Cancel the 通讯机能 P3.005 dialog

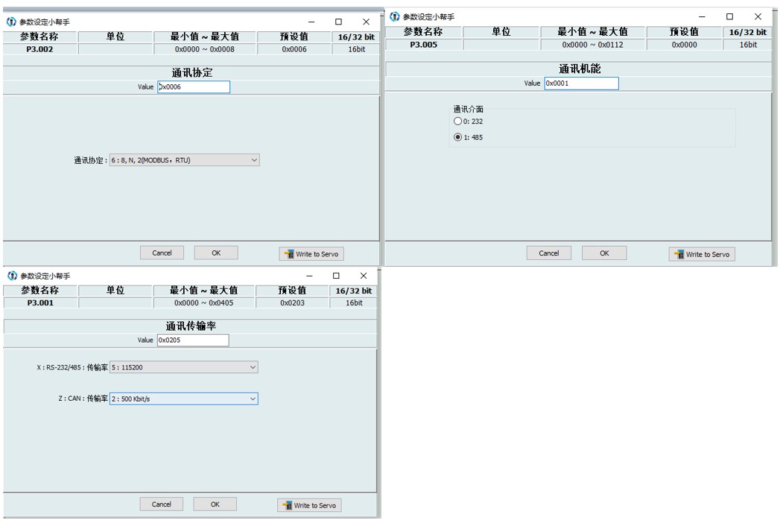point(548,253)
